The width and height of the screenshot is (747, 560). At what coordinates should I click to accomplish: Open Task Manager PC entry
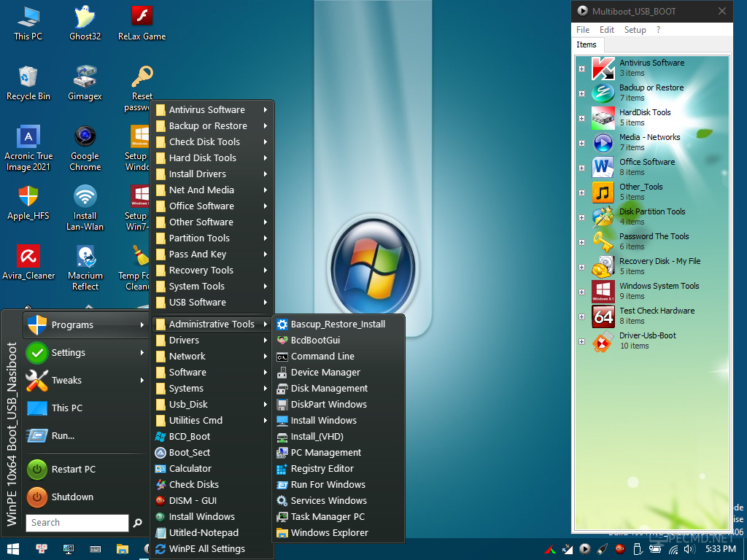[338, 517]
